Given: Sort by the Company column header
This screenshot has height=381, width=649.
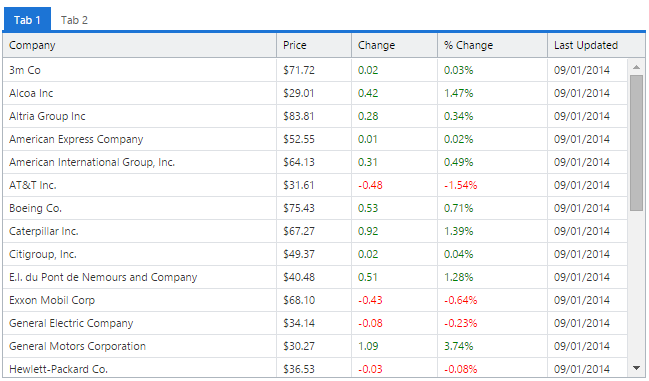Looking at the screenshot, I should click(x=140, y=45).
